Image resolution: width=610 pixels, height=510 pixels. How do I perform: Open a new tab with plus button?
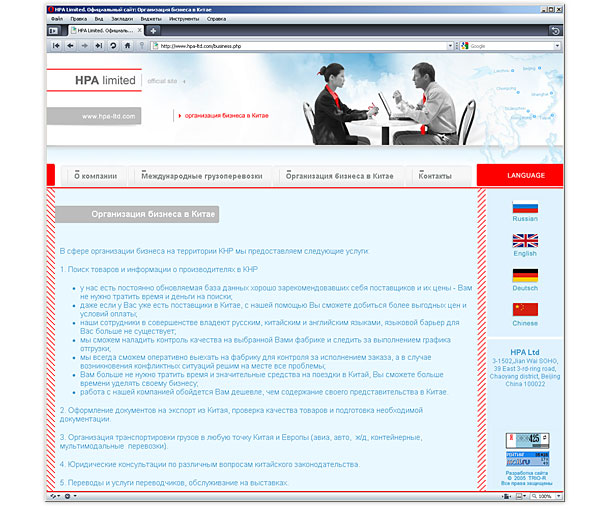click(x=153, y=30)
